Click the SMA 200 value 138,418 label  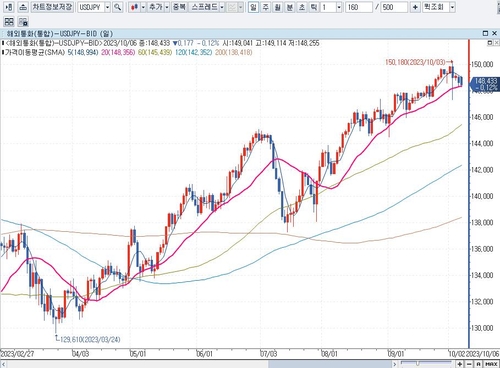pos(233,52)
